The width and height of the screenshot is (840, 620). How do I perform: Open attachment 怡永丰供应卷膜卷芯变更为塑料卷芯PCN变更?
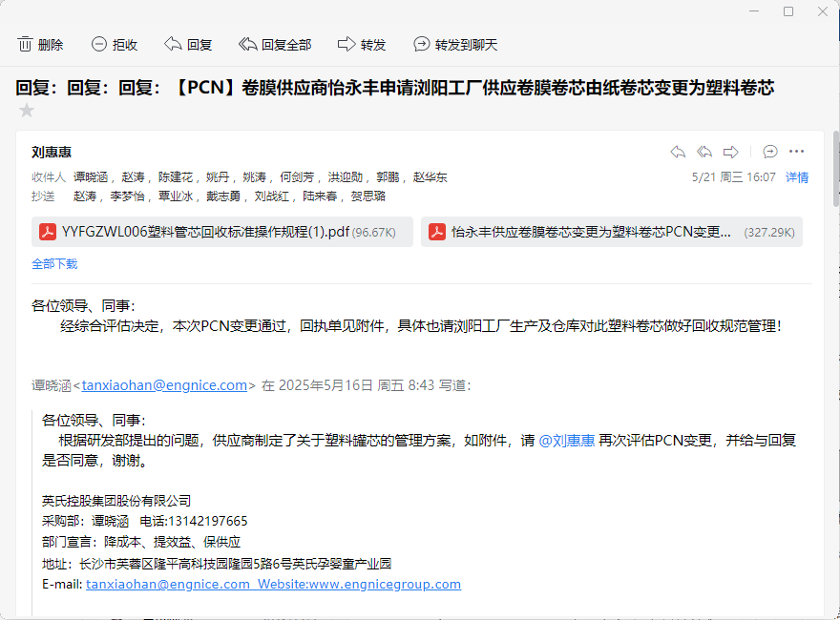[612, 232]
